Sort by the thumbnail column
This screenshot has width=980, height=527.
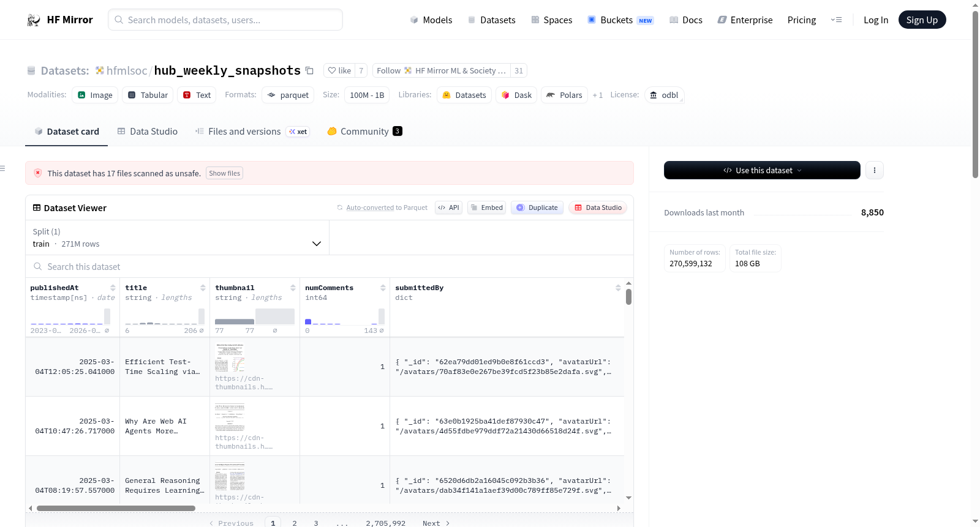[x=293, y=288]
